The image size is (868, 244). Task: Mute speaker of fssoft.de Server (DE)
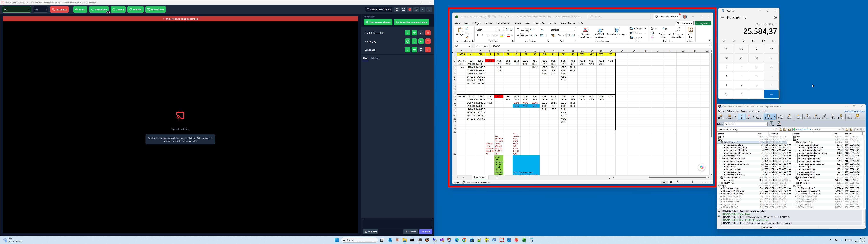[415, 33]
